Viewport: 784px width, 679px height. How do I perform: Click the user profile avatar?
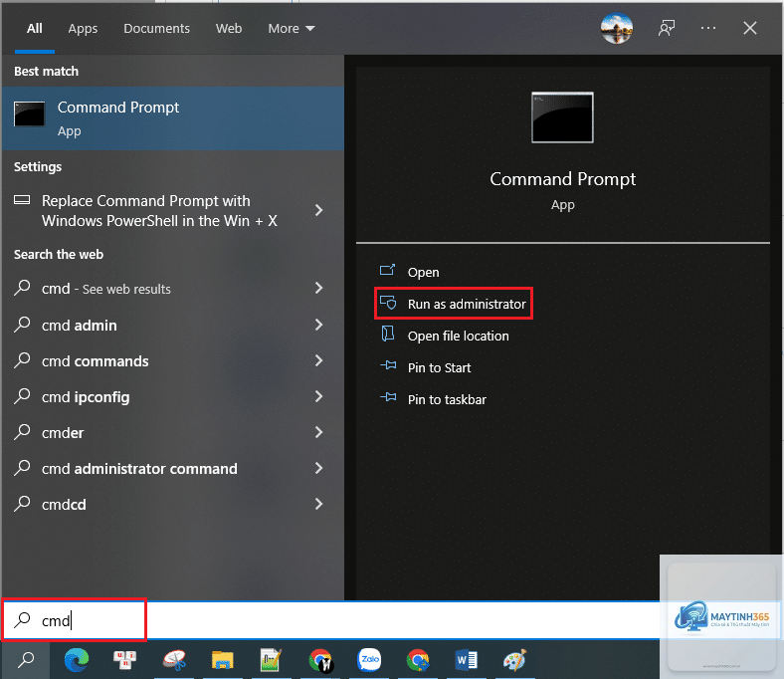coord(617,28)
